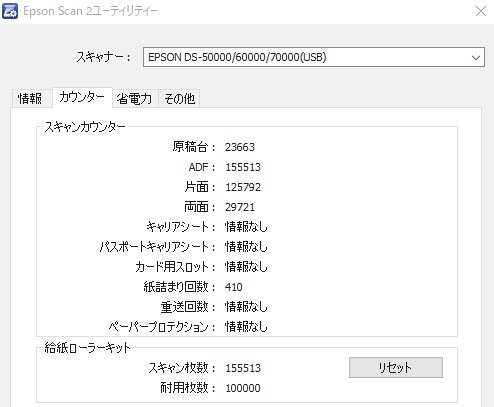Click the 片面 count value 125792

tap(243, 187)
